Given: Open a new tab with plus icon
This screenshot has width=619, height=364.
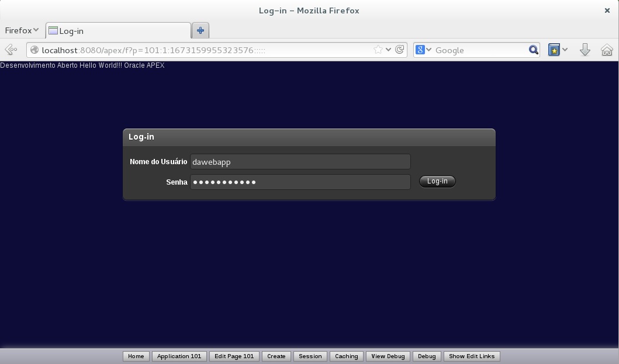Looking at the screenshot, I should click(x=200, y=30).
